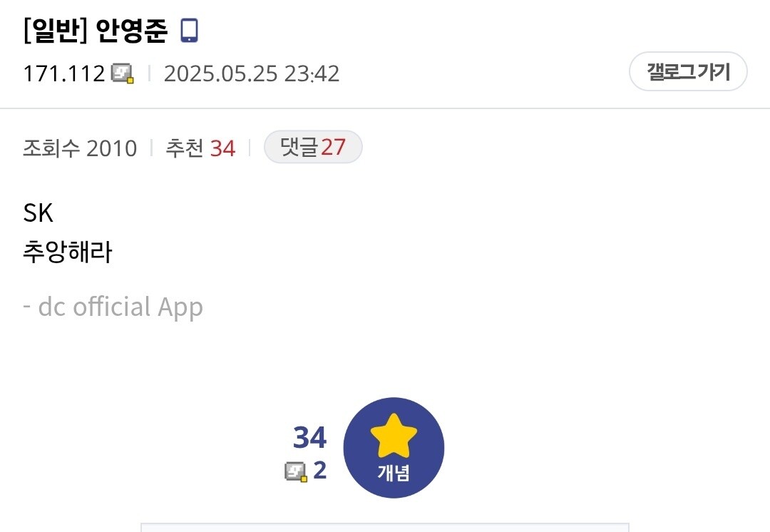
Task: Click the gallog icon next to 171.112
Action: tap(123, 73)
